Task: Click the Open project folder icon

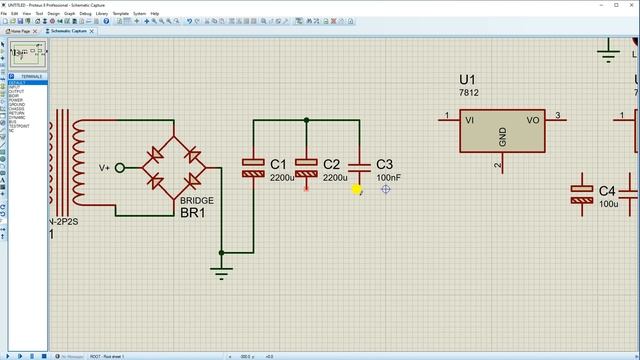Action: 13,21
